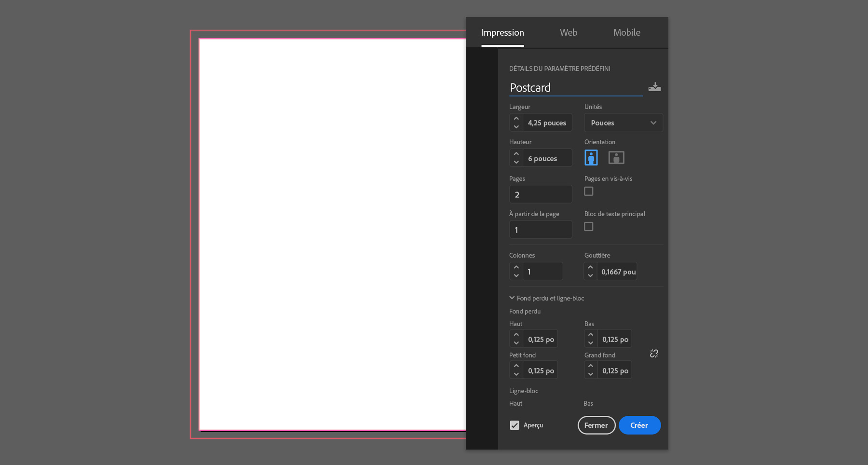The height and width of the screenshot is (465, 868).
Task: Click the Fond perdu Haut value field
Action: (540, 339)
